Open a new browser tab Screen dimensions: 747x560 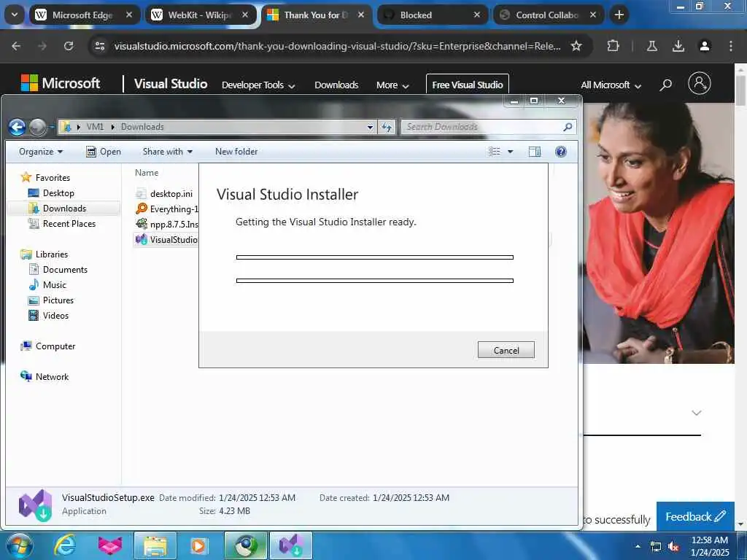tap(619, 15)
